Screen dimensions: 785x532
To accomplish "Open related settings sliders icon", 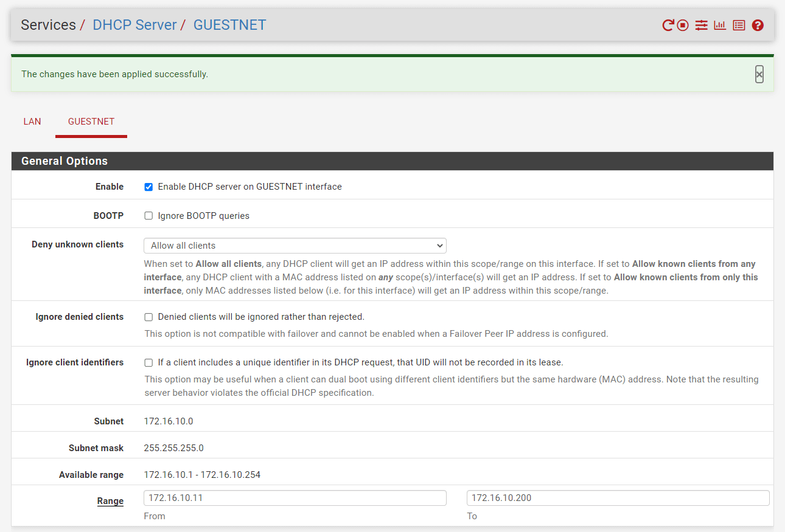I will click(x=702, y=25).
